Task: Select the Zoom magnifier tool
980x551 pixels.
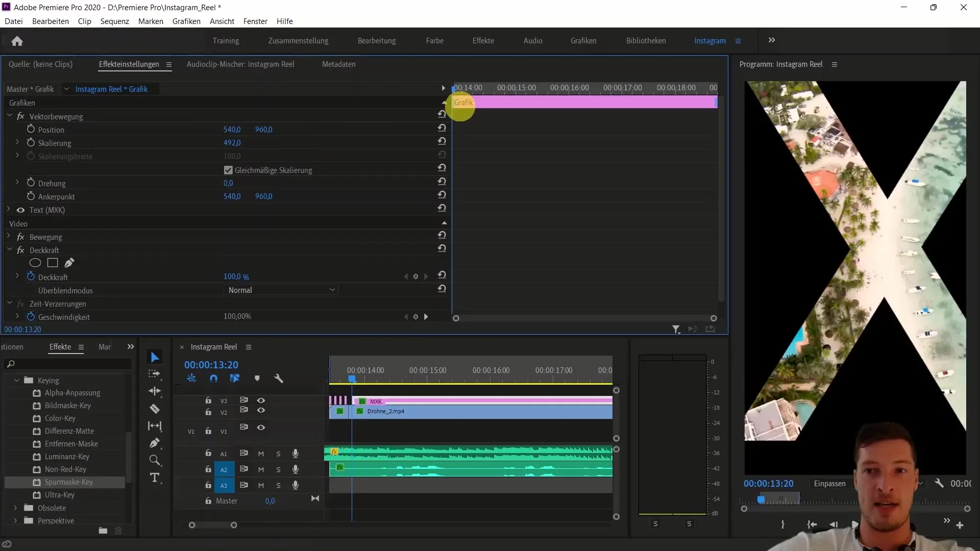Action: click(155, 460)
